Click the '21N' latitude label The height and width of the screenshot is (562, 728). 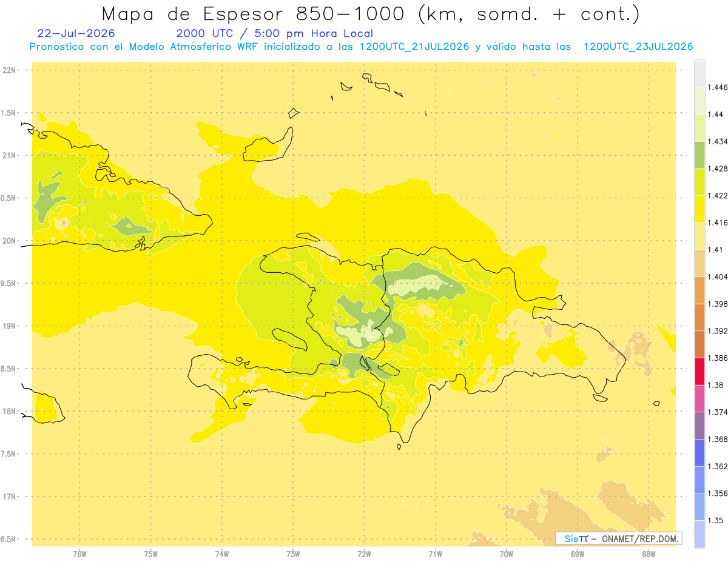point(9,156)
